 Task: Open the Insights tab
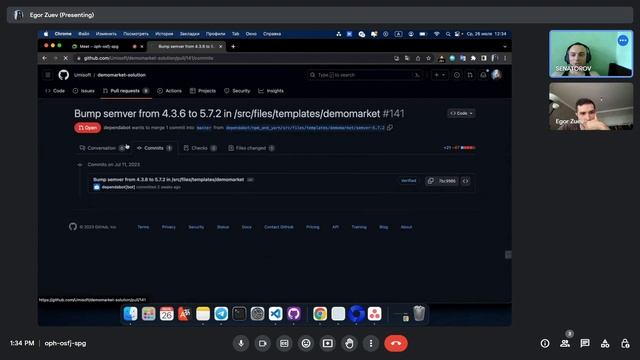[x=271, y=91]
